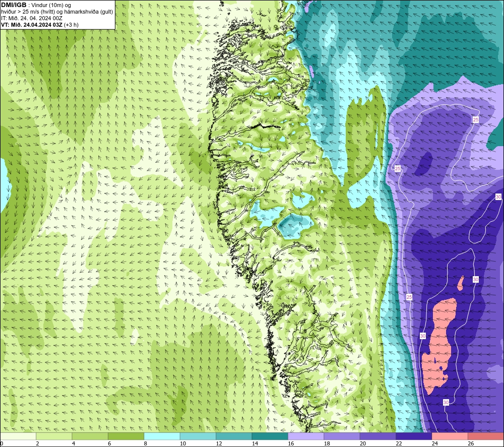
Task: Click the DMI/IGB Vindur (10m) title line
Action: click(36, 5)
